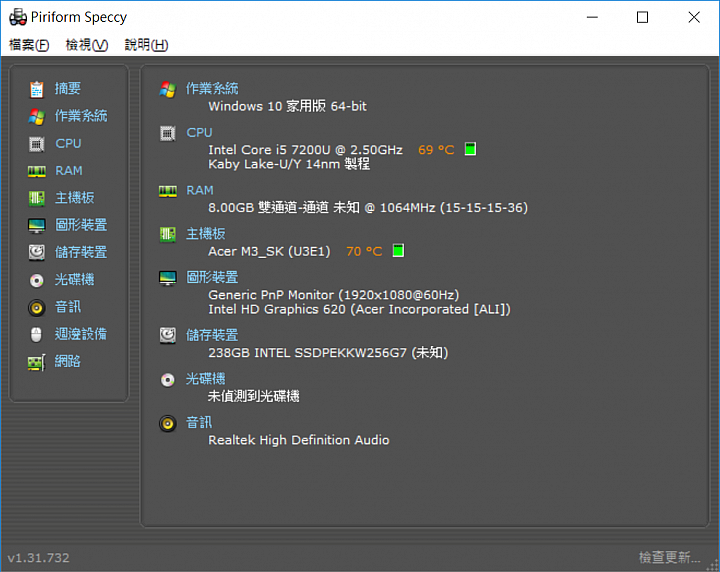This screenshot has height=572, width=720.
Task: Click the 音訊 speaker icon in summary panel
Action: click(168, 424)
